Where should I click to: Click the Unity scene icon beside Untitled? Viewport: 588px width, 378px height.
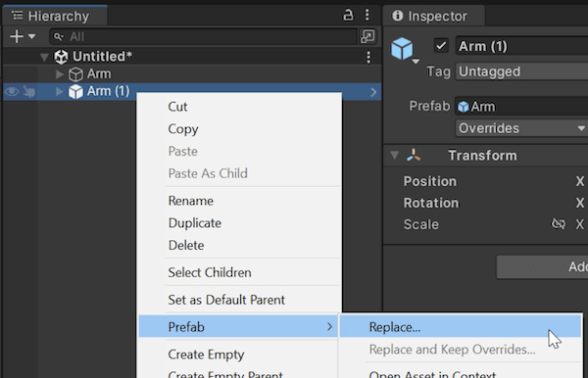pyautogui.click(x=61, y=57)
